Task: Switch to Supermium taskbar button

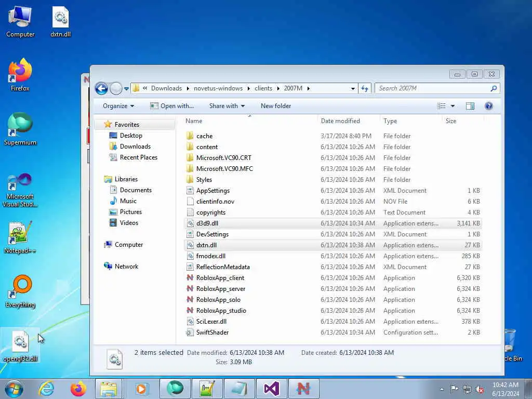Action: click(175, 389)
